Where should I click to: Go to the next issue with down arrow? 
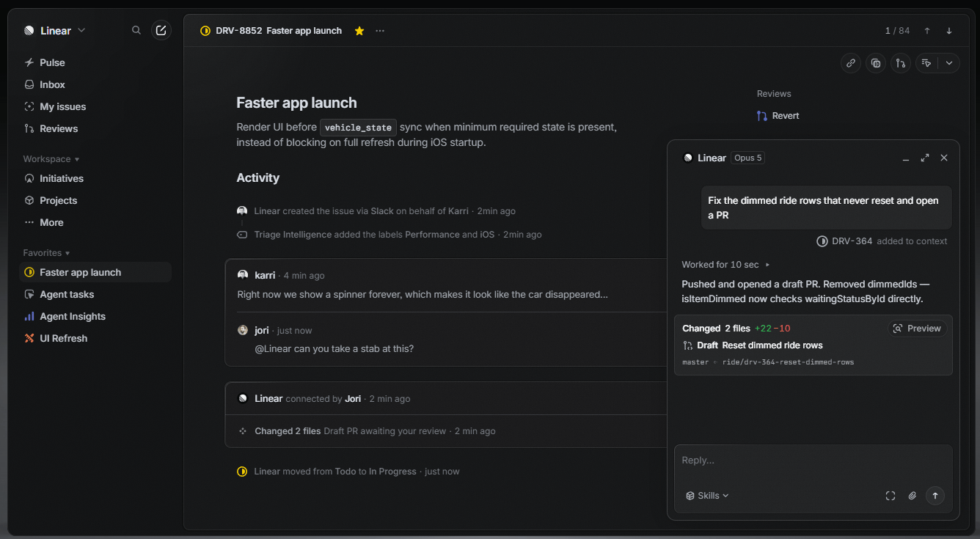pyautogui.click(x=949, y=31)
